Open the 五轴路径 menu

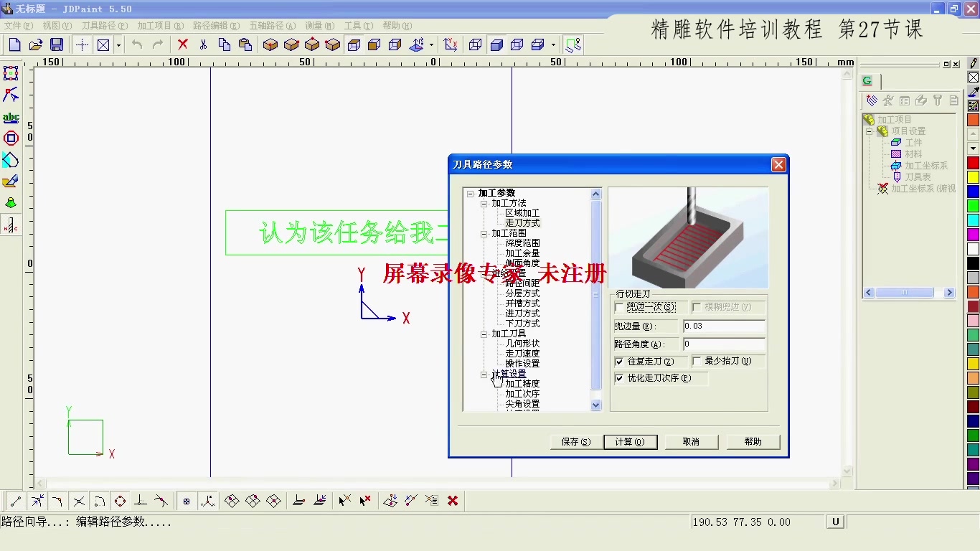[273, 25]
